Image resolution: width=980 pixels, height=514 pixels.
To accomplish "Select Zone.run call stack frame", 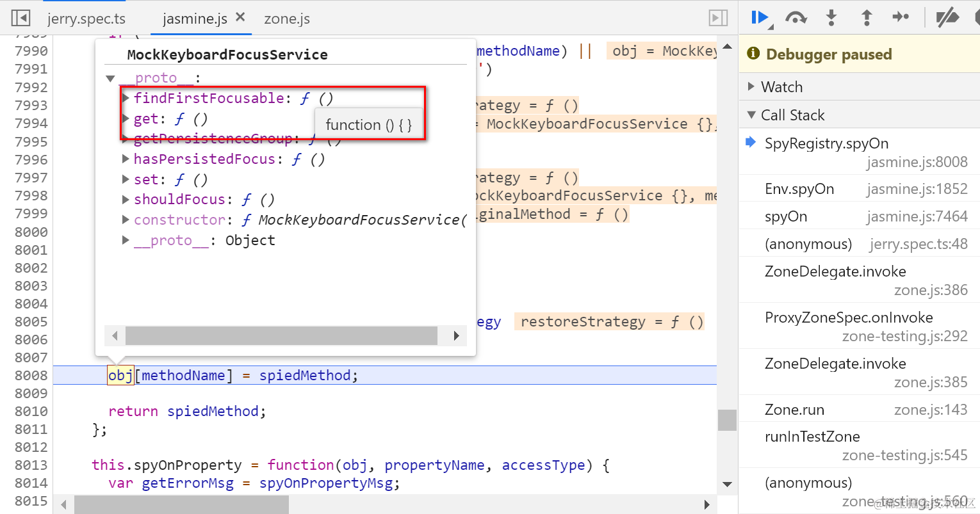I will point(860,409).
